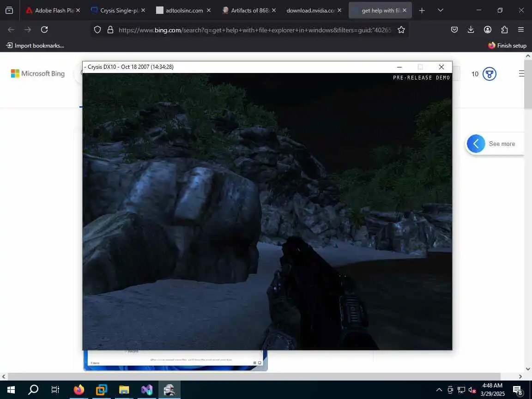This screenshot has width=532, height=399.
Task: Open the Microsoft Bing logo link
Action: (38, 73)
